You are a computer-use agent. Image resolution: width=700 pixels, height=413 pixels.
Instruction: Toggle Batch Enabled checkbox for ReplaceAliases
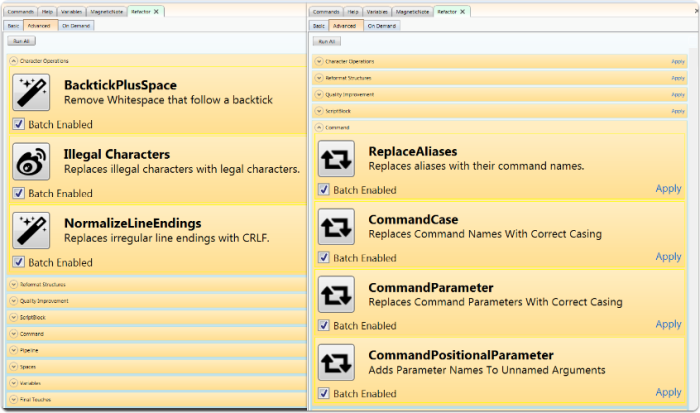(323, 189)
